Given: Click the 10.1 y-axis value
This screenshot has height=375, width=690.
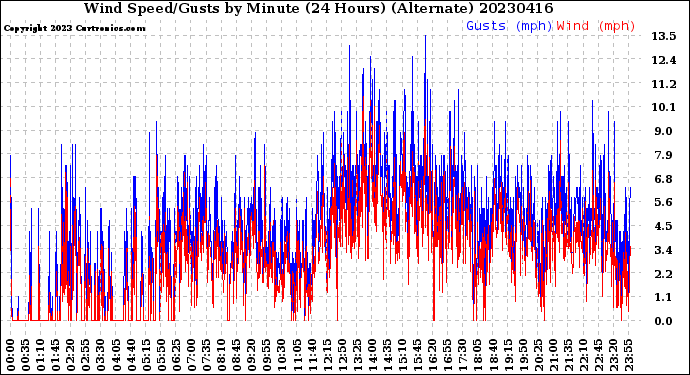Looking at the screenshot, I should (664, 107).
